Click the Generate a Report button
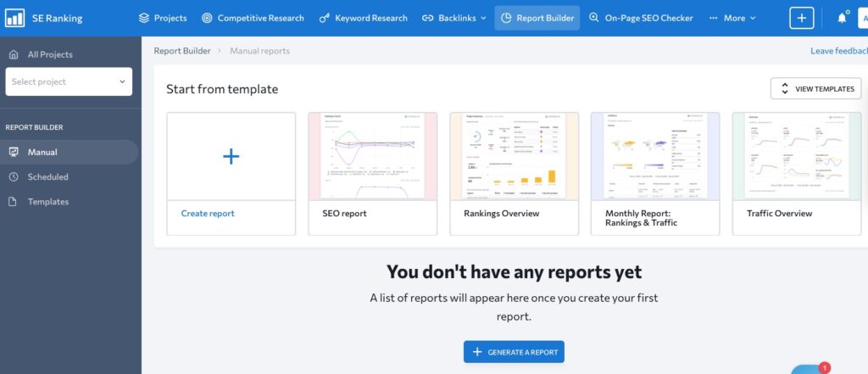The height and width of the screenshot is (374, 868). 514,352
